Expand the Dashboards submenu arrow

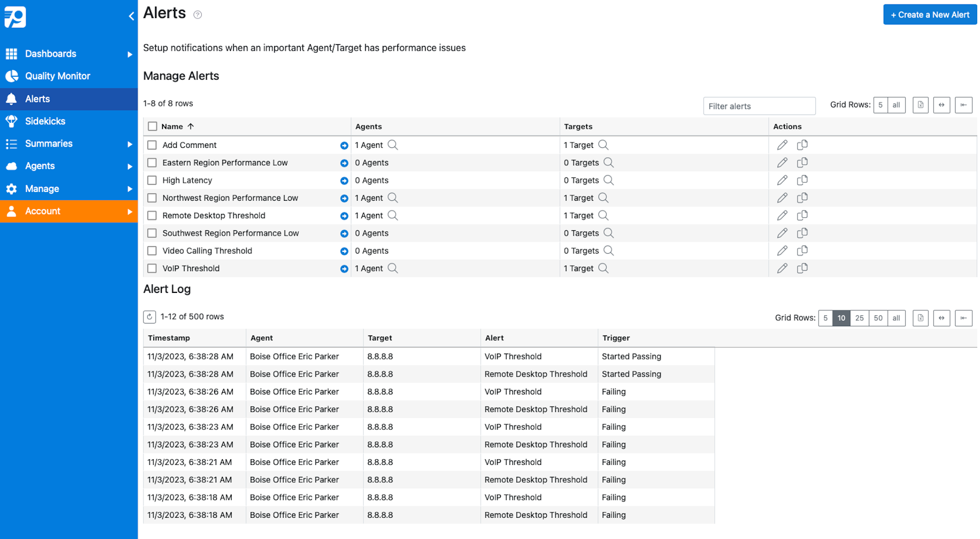[129, 54]
